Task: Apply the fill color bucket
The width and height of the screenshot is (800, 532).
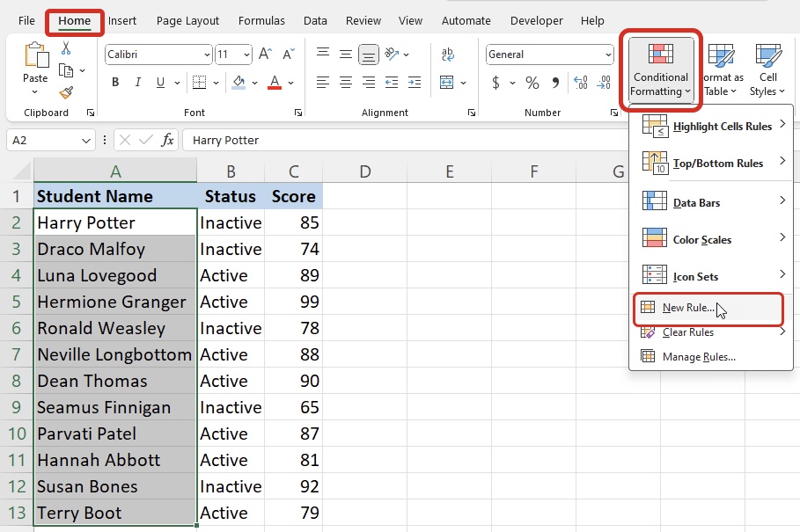Action: click(x=239, y=82)
